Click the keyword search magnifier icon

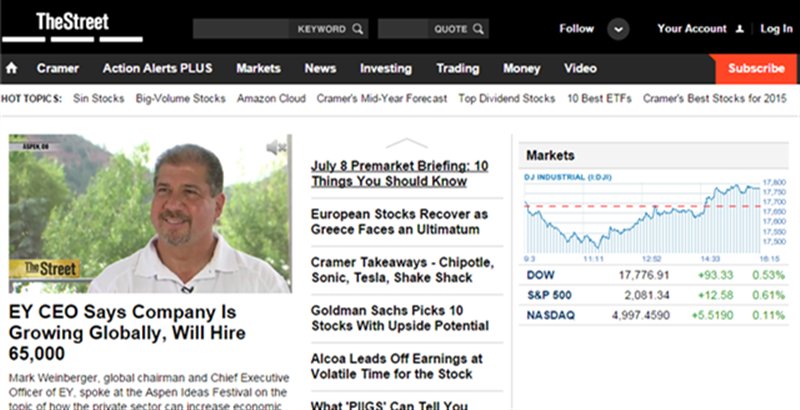[x=358, y=29]
